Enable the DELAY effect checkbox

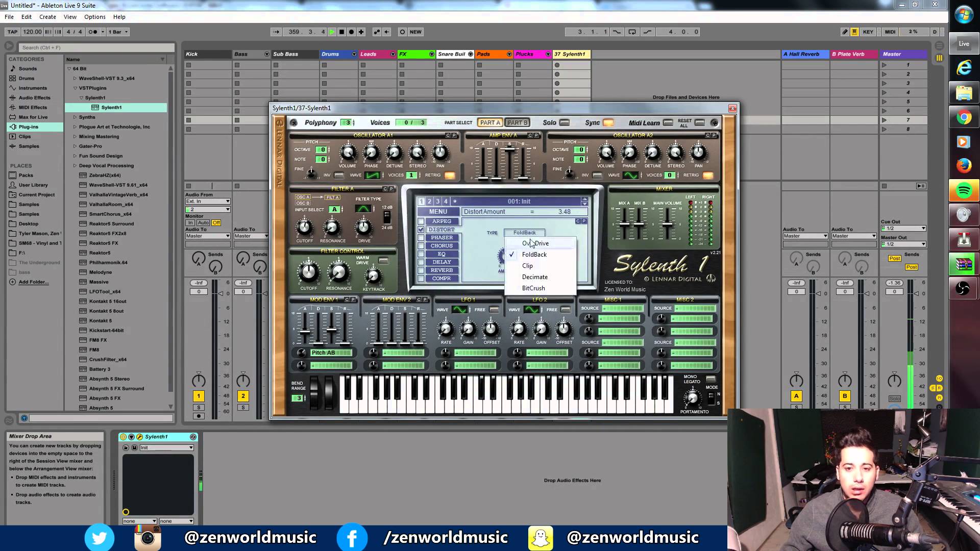tap(421, 262)
